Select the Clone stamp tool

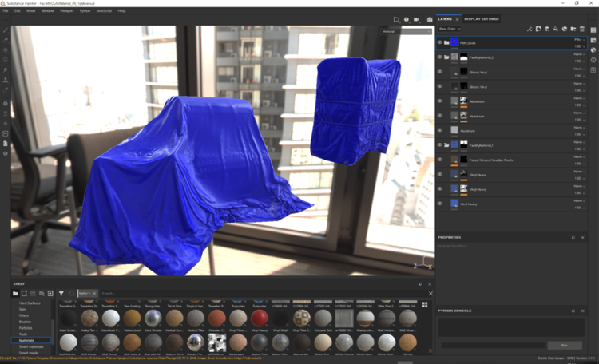6,80
